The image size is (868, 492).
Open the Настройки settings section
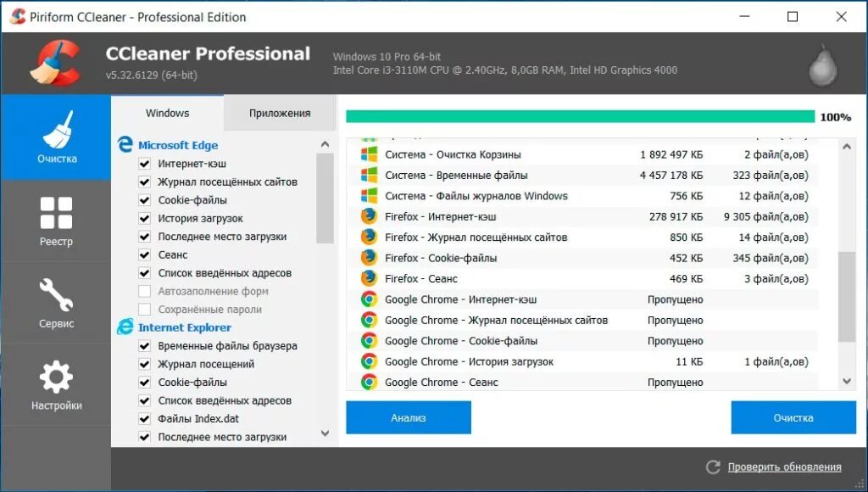(56, 384)
